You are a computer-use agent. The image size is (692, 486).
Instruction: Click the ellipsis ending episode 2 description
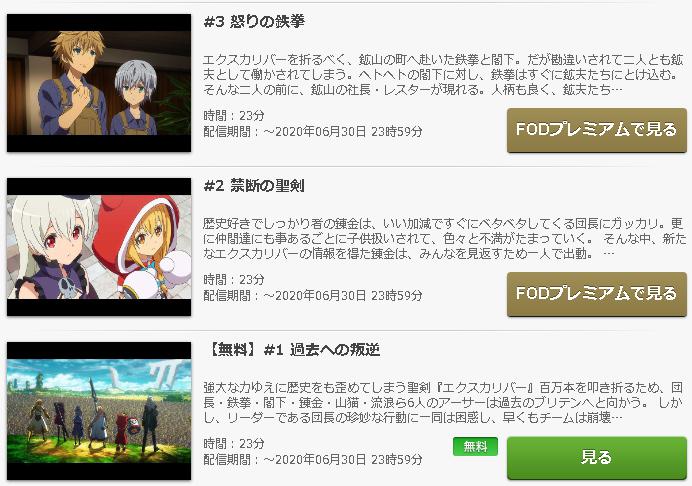click(609, 253)
